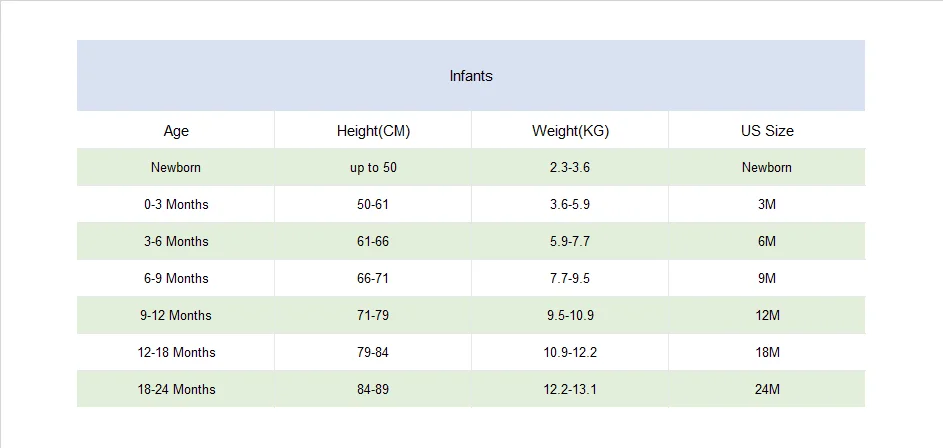
Task: Select the 9-12 Months row label
Action: [x=176, y=315]
